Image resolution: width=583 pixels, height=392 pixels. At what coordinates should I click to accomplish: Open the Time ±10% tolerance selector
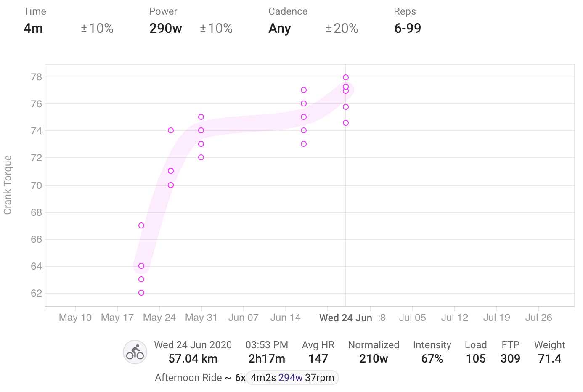(x=97, y=29)
